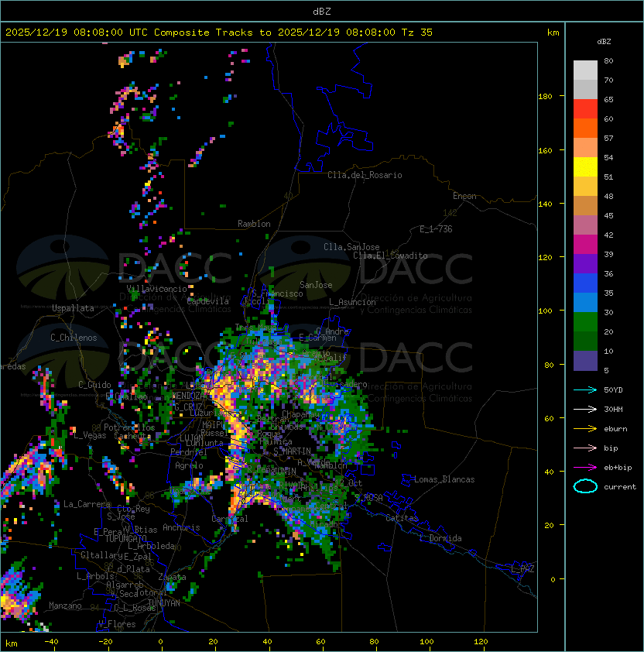Click the 'Clla.El_Cavadito' map label

pyautogui.click(x=390, y=256)
